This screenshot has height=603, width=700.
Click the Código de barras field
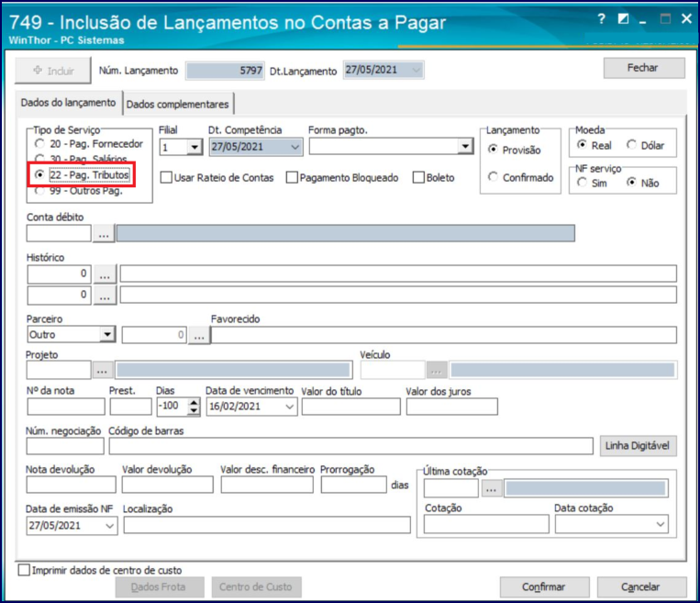[x=350, y=446]
